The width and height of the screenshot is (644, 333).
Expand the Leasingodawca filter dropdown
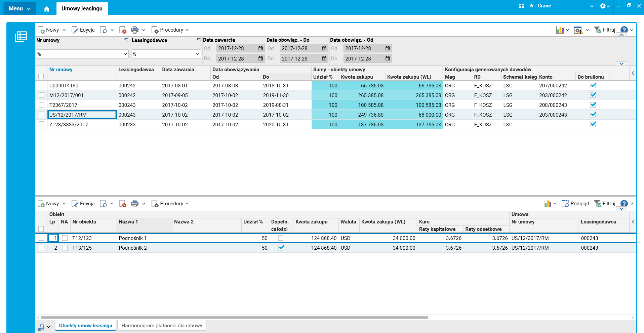click(x=198, y=54)
